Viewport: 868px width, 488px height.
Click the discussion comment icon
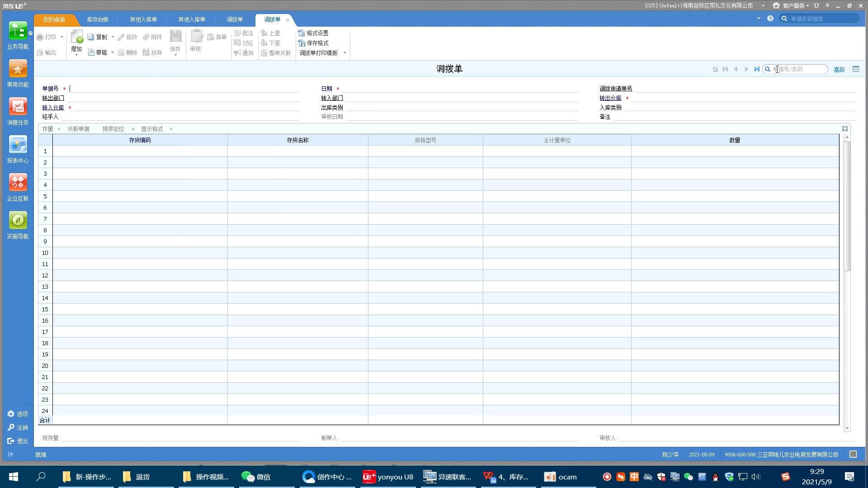(237, 42)
